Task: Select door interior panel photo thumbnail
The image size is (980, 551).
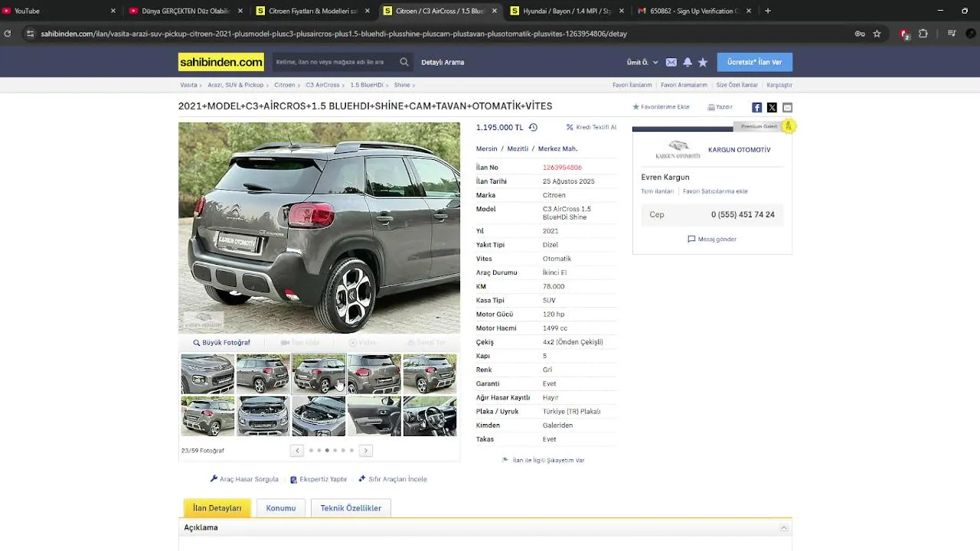Action: [374, 416]
